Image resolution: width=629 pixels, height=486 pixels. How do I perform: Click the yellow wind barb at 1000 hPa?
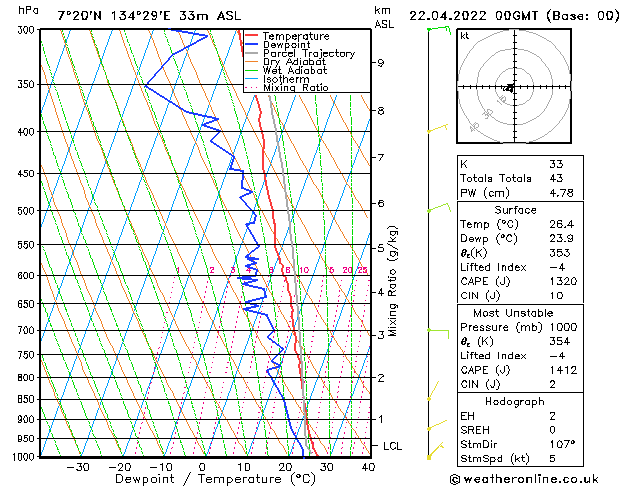(435, 451)
